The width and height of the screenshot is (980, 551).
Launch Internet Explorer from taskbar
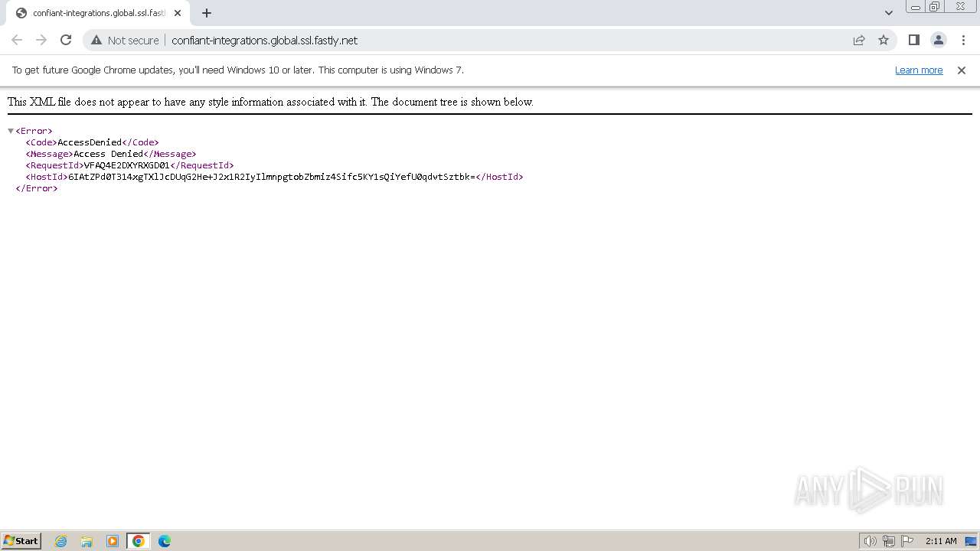pyautogui.click(x=61, y=541)
